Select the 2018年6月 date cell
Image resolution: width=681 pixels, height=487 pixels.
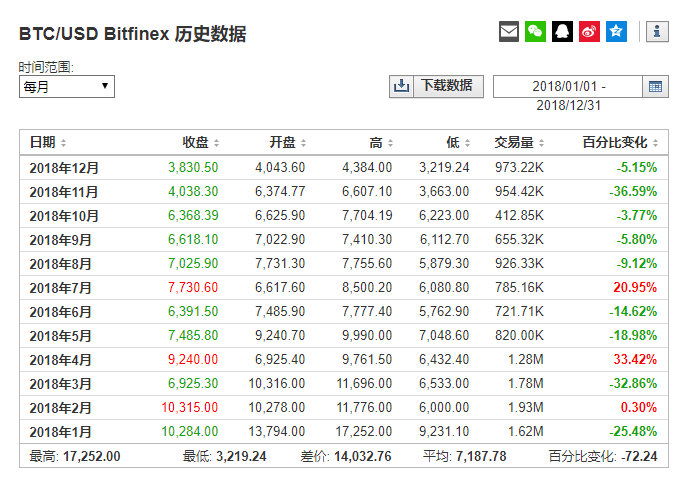tap(60, 311)
